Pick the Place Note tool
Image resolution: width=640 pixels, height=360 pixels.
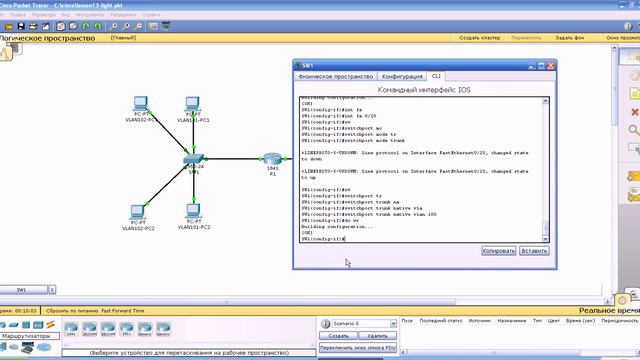pos(635,94)
